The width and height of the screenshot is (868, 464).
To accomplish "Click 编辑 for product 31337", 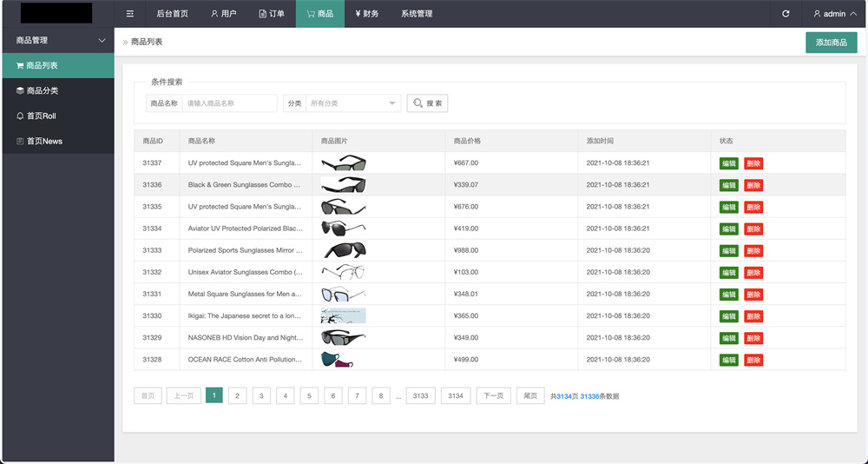I will [728, 163].
